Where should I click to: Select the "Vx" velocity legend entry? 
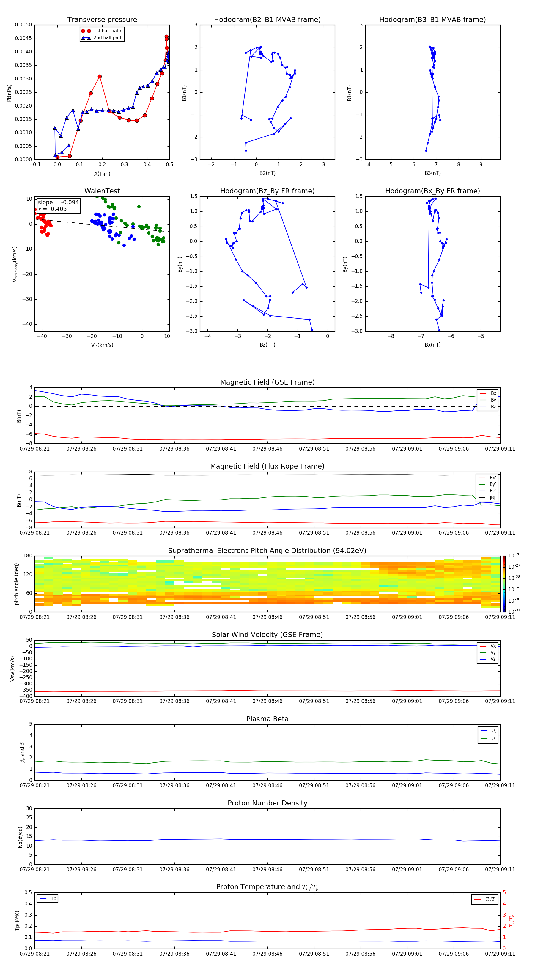(x=488, y=646)
